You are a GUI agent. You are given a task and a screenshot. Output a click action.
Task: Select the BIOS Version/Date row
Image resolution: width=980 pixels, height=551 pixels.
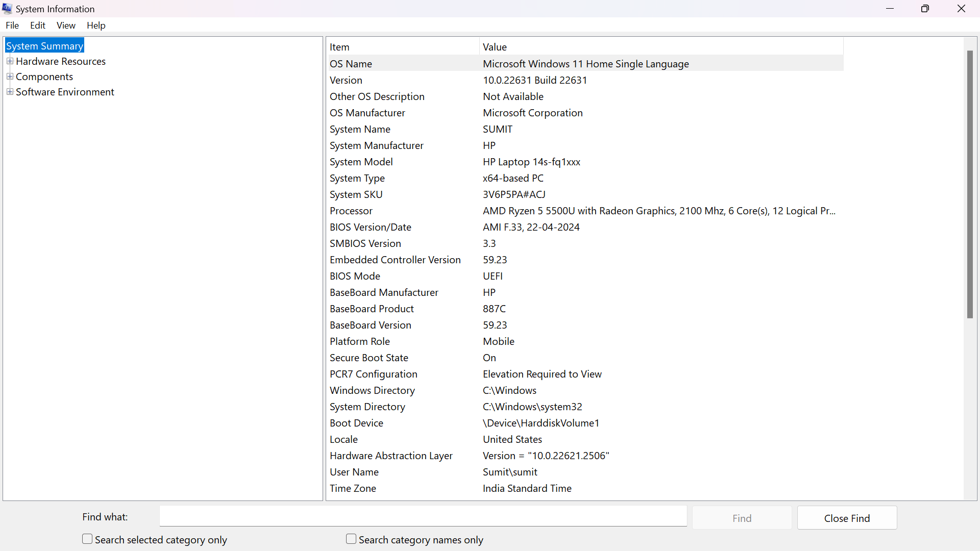585,227
